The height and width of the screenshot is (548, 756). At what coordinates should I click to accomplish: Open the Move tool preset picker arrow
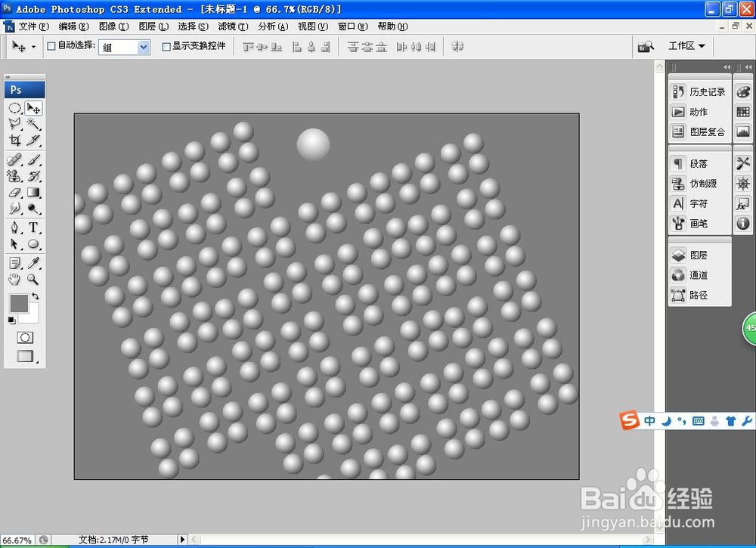coord(33,47)
